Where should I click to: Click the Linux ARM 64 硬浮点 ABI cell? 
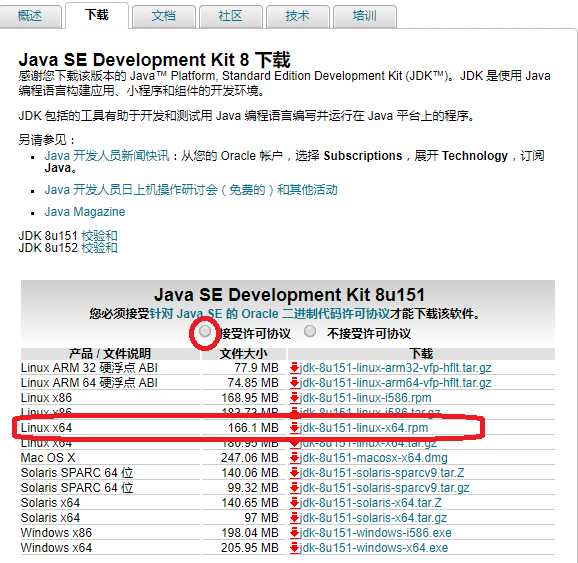[x=89, y=383]
